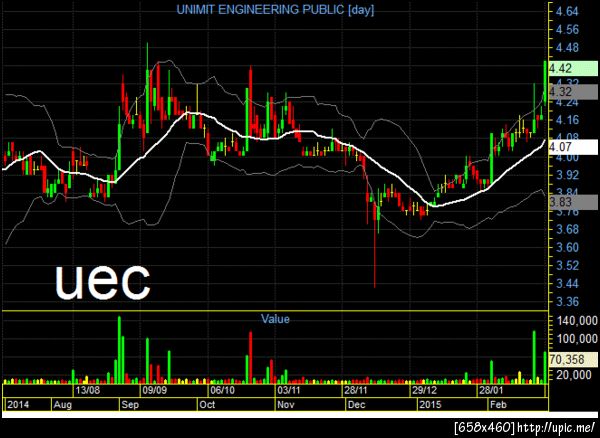Screen dimensions: 600x438
Task: Click the 20,000 volume axis label
Action: click(x=576, y=375)
